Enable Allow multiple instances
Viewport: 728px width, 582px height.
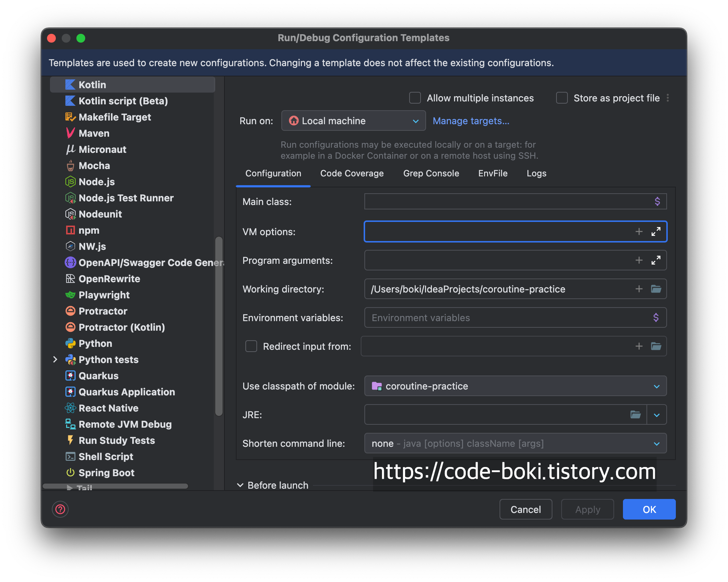tap(415, 98)
